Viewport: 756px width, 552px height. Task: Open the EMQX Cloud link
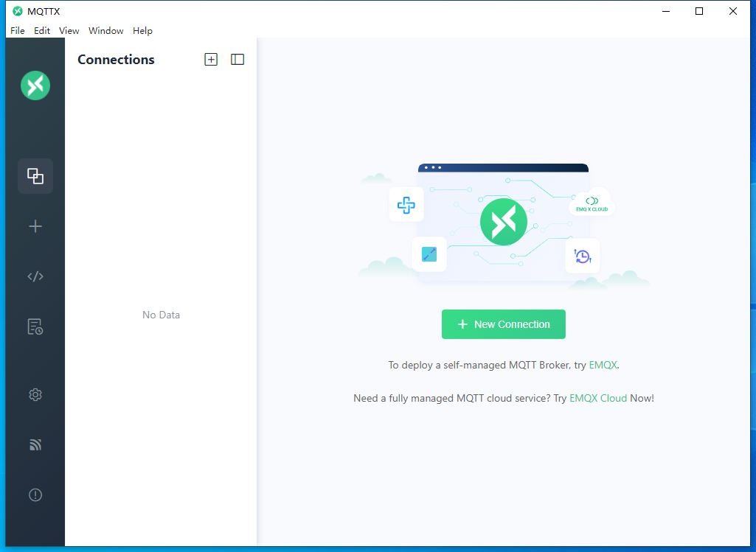pyautogui.click(x=597, y=398)
